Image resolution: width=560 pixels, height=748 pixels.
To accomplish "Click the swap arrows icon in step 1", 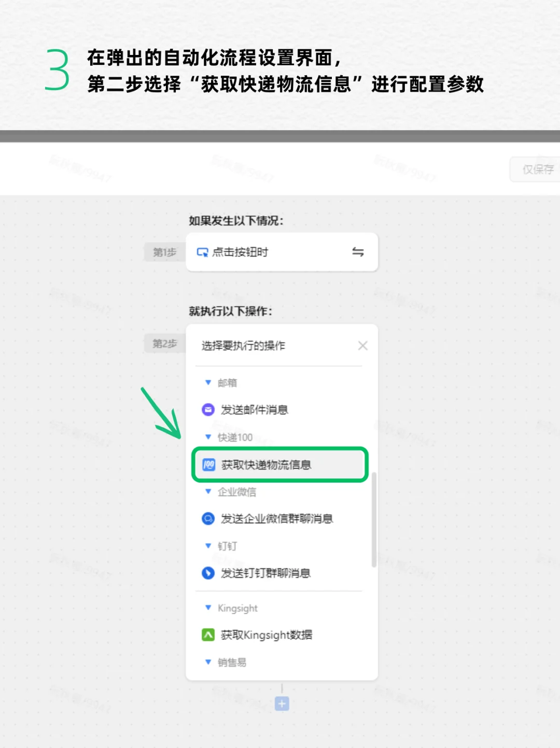I will (357, 252).
